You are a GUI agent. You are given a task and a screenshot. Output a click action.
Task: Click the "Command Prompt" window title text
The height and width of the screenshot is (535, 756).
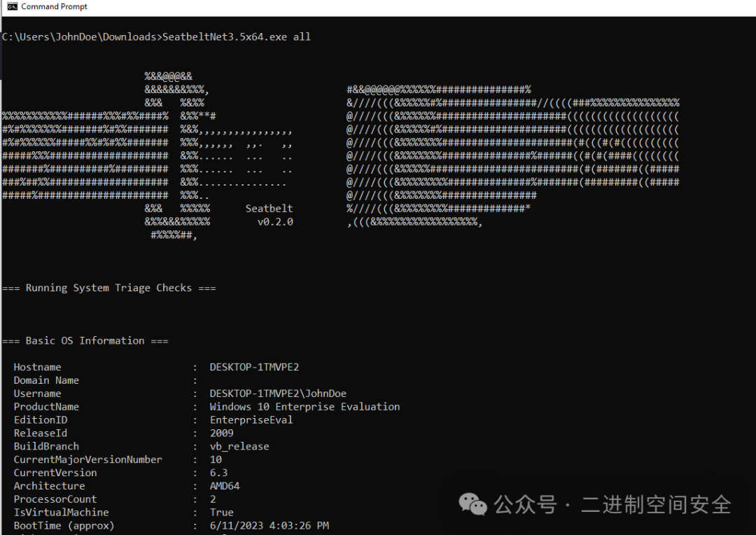tap(54, 7)
